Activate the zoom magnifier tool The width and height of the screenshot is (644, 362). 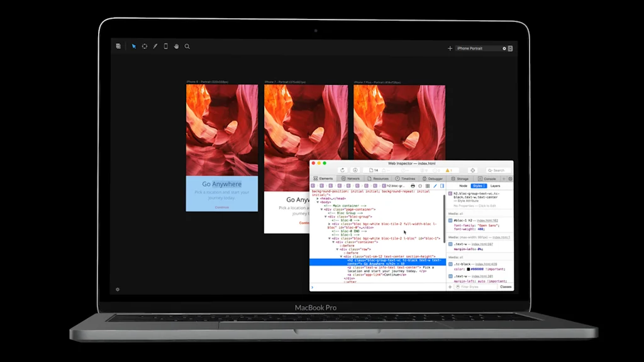(187, 46)
